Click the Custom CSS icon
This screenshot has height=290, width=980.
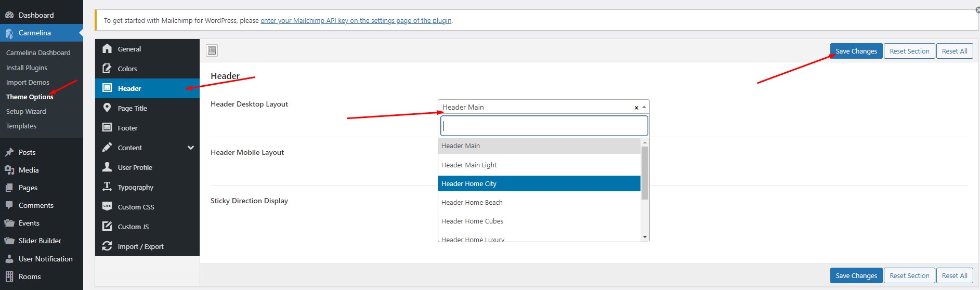(x=107, y=207)
